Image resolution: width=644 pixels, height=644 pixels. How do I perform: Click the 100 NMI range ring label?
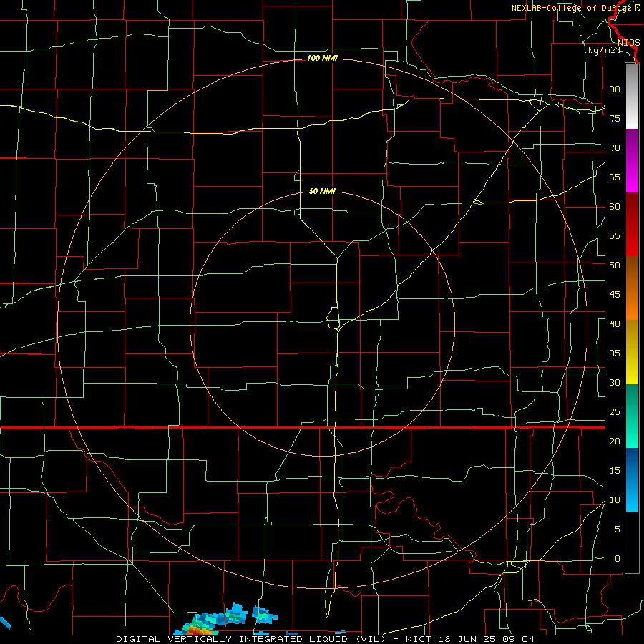coord(322,59)
